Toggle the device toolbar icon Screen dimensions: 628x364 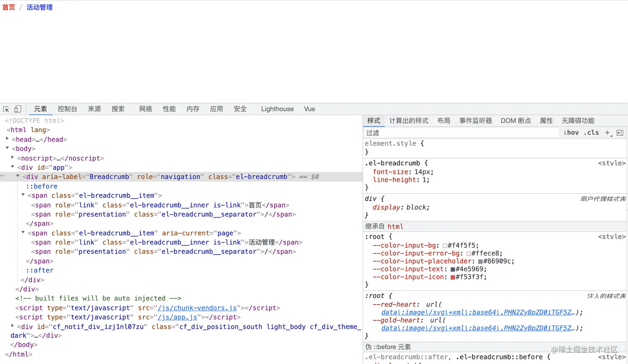tap(17, 109)
